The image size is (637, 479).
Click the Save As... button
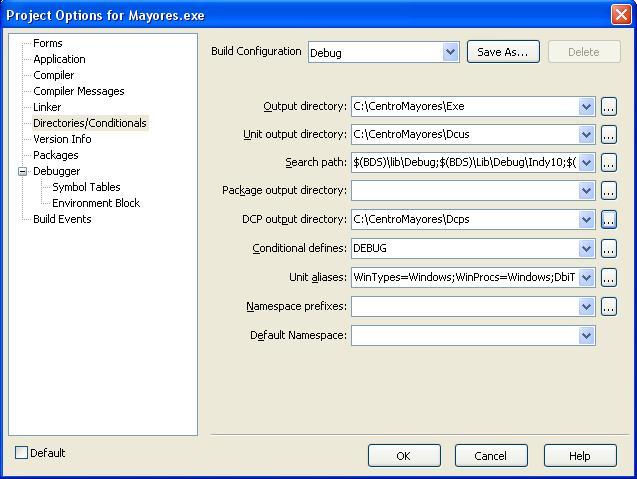click(503, 52)
